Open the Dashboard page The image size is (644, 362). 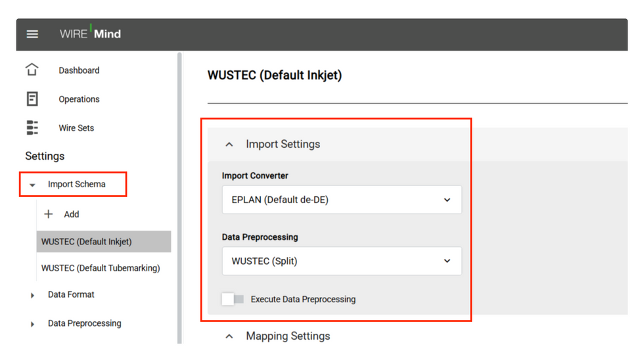[79, 70]
